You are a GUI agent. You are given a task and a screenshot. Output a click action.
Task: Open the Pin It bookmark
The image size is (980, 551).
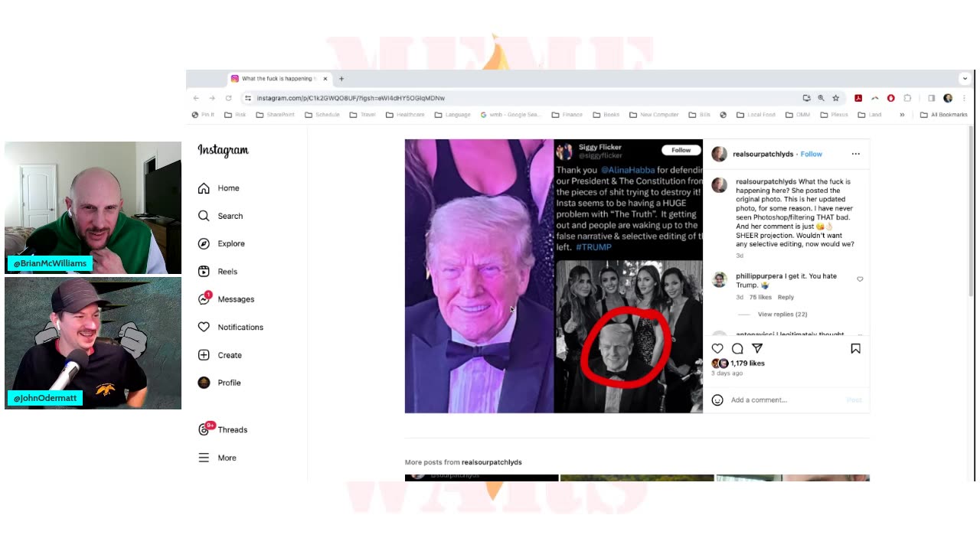(203, 115)
